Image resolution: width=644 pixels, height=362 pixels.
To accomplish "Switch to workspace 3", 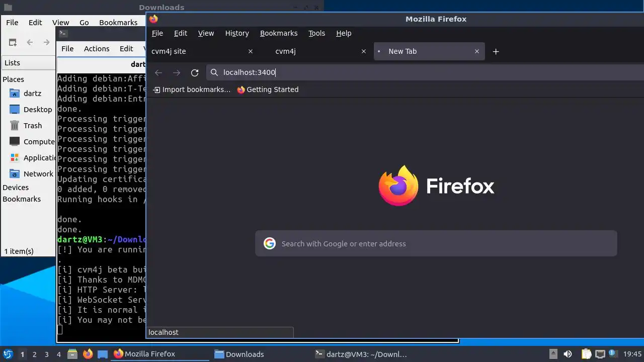I will point(46,354).
